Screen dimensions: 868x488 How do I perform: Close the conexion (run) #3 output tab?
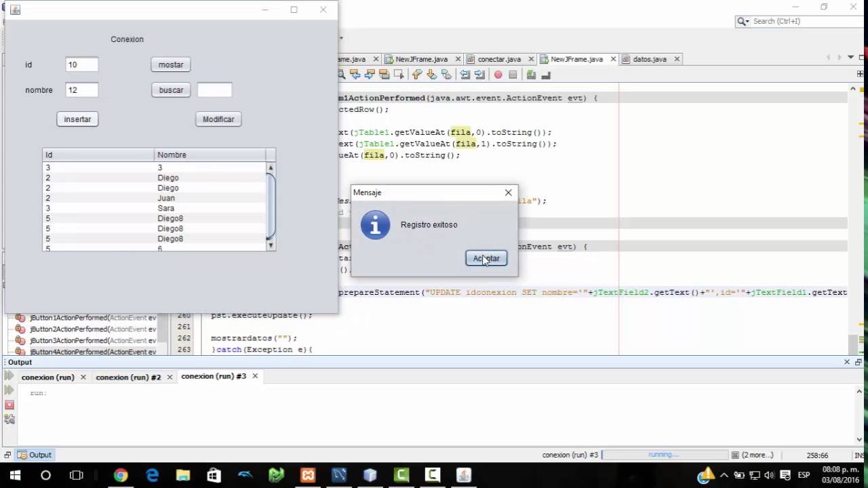pos(255,376)
